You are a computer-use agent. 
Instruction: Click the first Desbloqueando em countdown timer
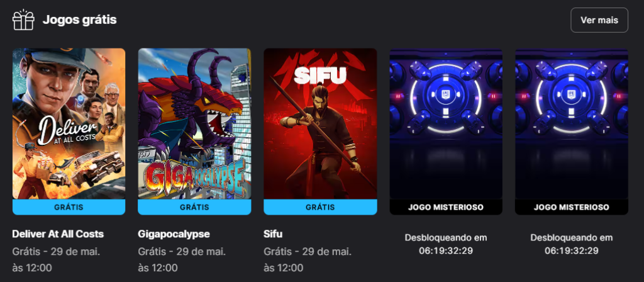click(446, 244)
